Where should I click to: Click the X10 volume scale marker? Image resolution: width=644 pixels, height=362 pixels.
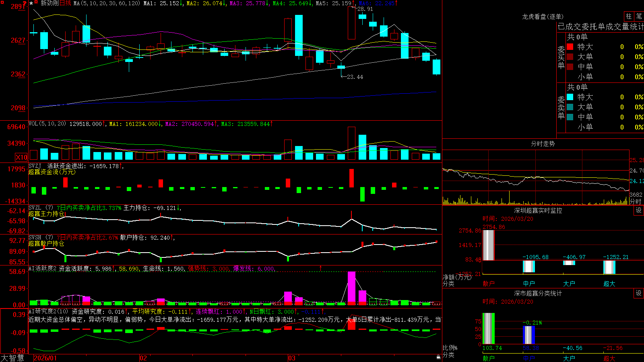[x=21, y=157]
